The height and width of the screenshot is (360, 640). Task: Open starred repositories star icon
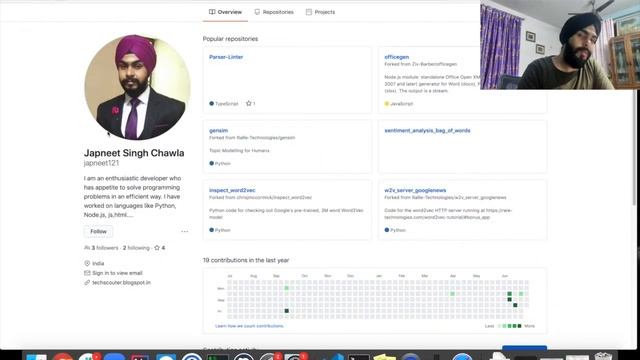157,248
